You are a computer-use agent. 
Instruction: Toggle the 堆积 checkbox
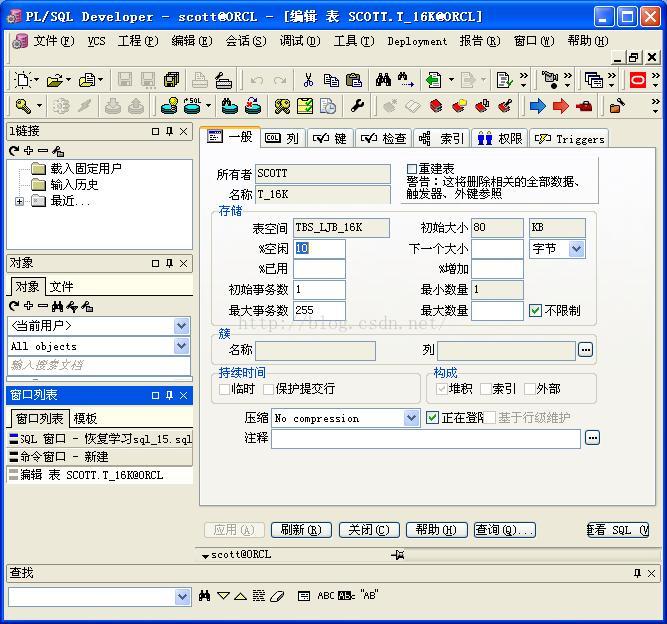click(x=441, y=388)
